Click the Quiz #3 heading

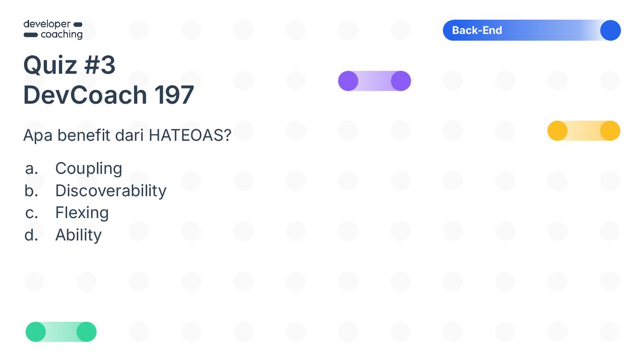pyautogui.click(x=69, y=65)
